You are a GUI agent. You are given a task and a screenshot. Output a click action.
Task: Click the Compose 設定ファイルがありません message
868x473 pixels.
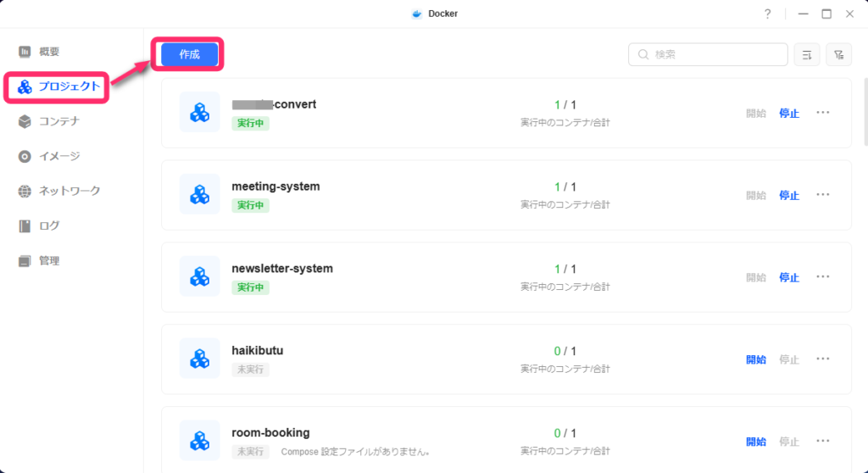pos(355,452)
